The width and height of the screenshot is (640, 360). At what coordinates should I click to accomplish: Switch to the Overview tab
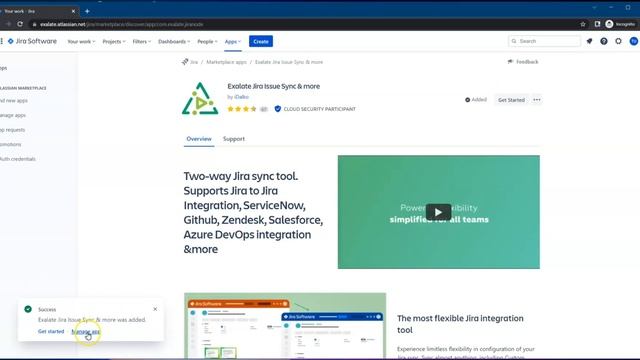[199, 139]
